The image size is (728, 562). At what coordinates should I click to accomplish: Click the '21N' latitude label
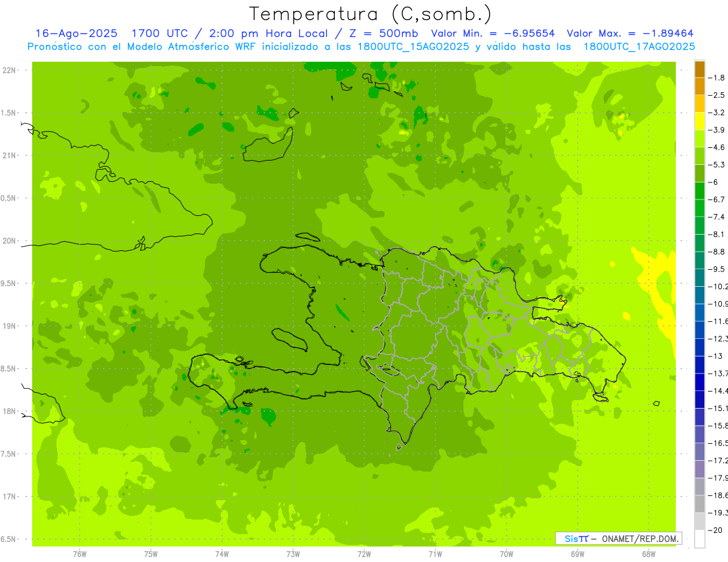pyautogui.click(x=9, y=156)
